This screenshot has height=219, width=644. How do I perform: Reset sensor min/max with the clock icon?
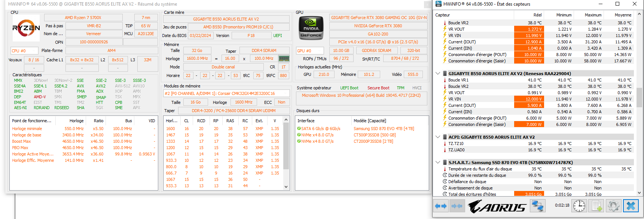pyautogui.click(x=579, y=206)
